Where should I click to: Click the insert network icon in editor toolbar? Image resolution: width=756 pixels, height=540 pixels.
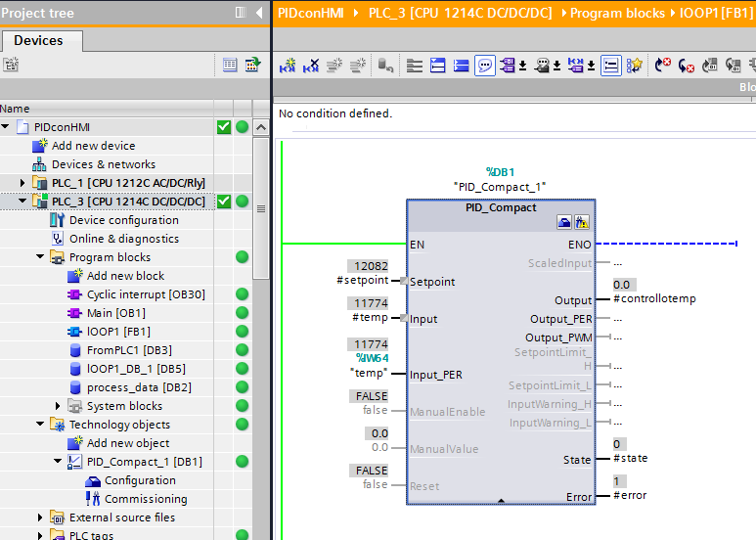[288, 66]
